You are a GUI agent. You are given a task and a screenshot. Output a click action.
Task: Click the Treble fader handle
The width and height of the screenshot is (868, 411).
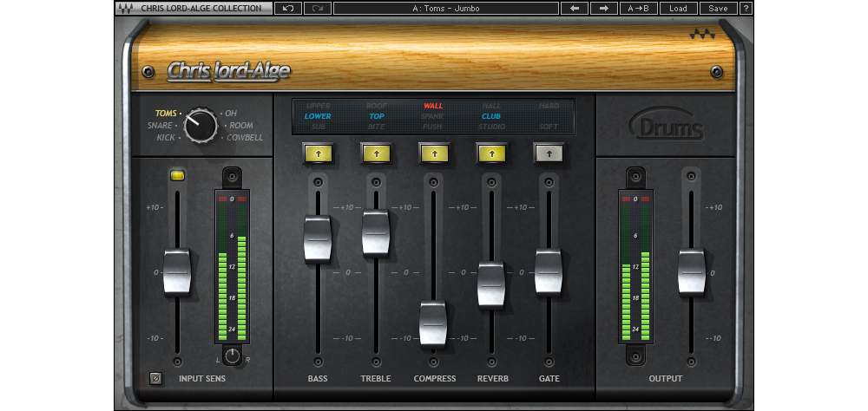tap(376, 232)
